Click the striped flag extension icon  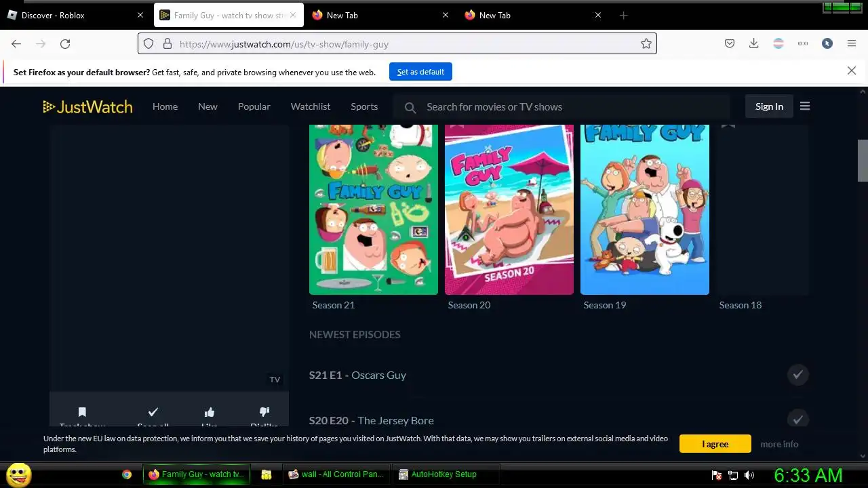[x=778, y=43]
